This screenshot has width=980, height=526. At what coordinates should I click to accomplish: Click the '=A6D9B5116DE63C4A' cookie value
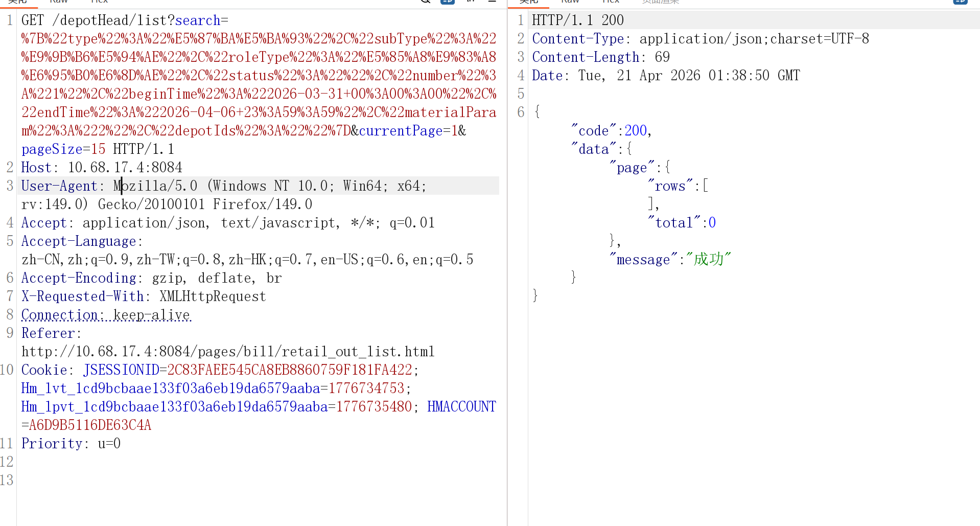(x=86, y=425)
